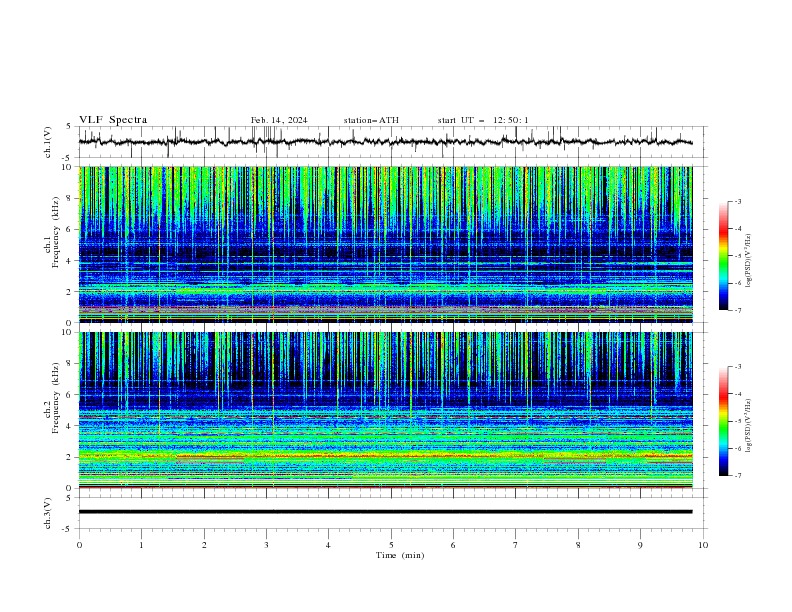Screen dimensions: 792x612
Task: Click the "-7" label on ch.1 colorbar
Action: pos(738,310)
